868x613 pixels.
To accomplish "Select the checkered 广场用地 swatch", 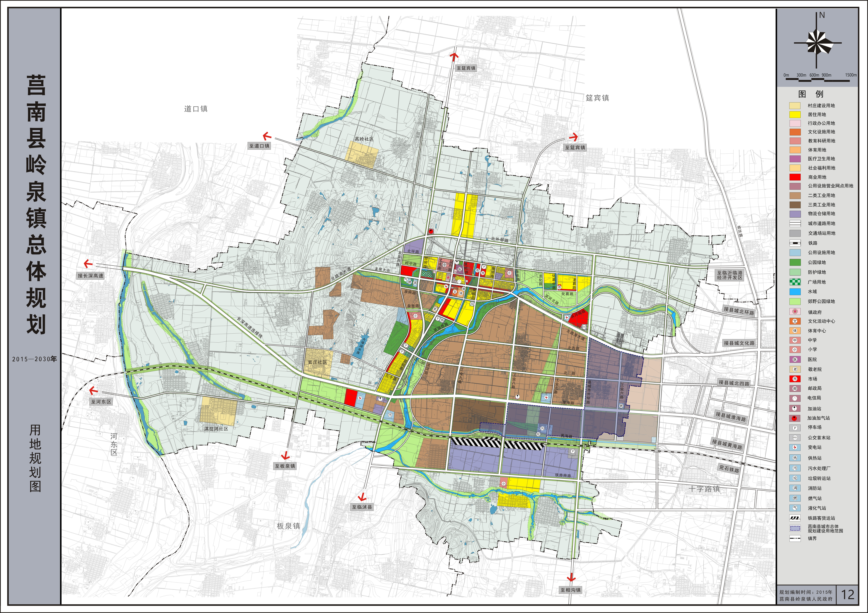I will (795, 282).
